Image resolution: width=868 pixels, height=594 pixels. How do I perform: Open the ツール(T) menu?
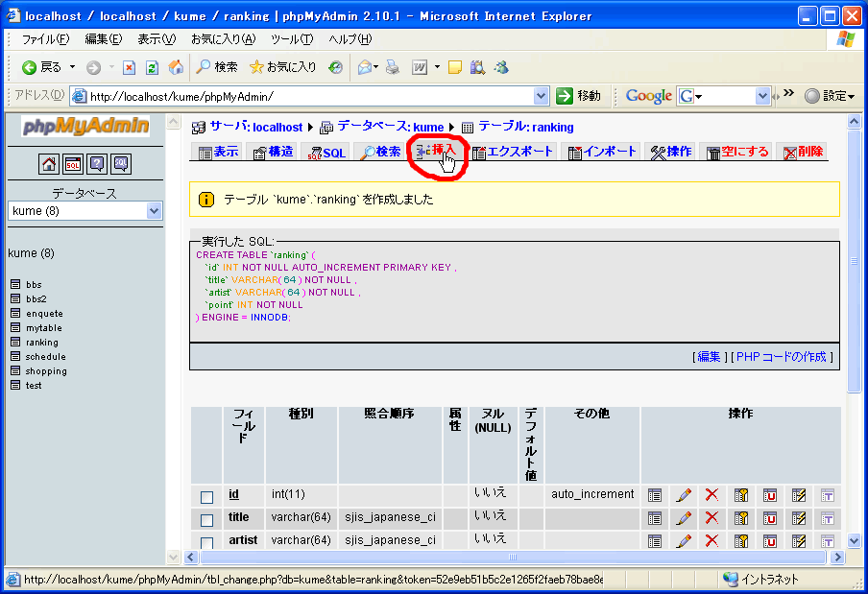pyautogui.click(x=292, y=39)
